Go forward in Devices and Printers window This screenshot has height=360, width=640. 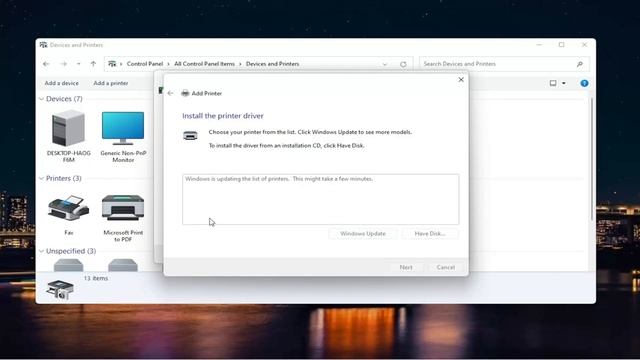coord(64,64)
